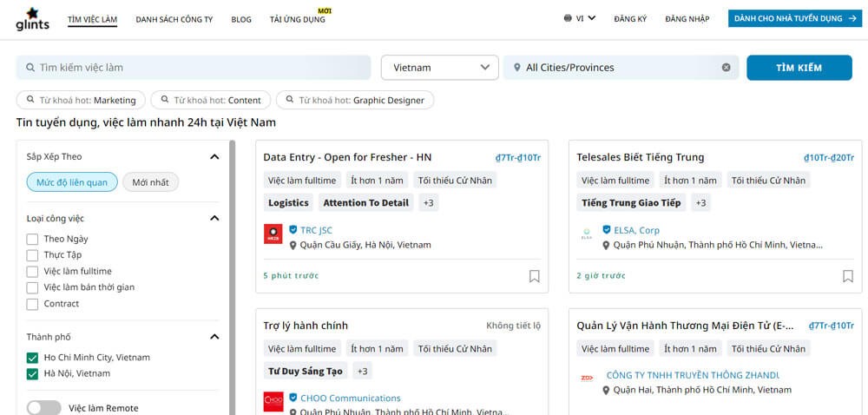Image resolution: width=868 pixels, height=415 pixels.
Task: Collapse the Thành phố section
Action: [x=214, y=337]
